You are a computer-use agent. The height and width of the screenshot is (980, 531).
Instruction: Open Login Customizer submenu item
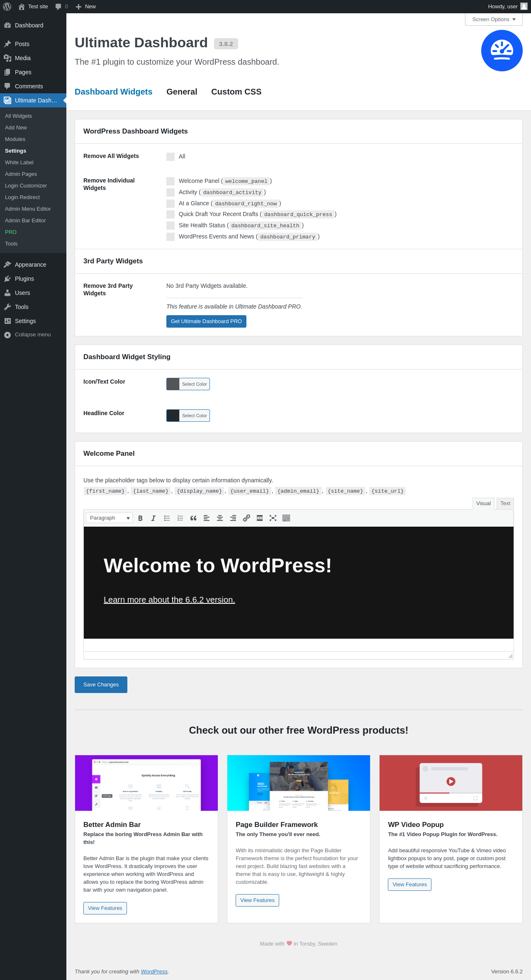tap(33, 186)
